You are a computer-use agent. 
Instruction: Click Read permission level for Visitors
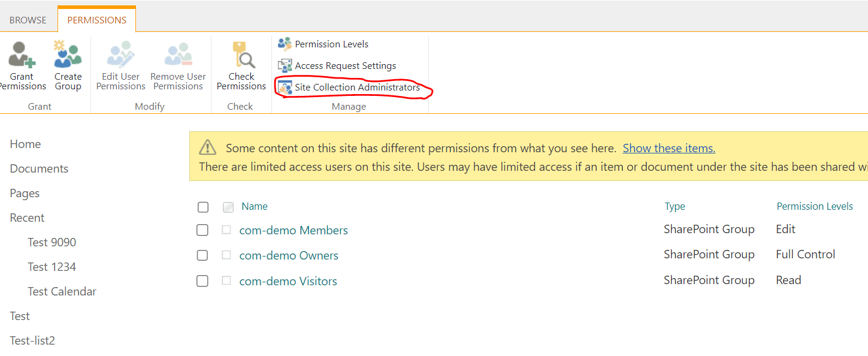[788, 280]
